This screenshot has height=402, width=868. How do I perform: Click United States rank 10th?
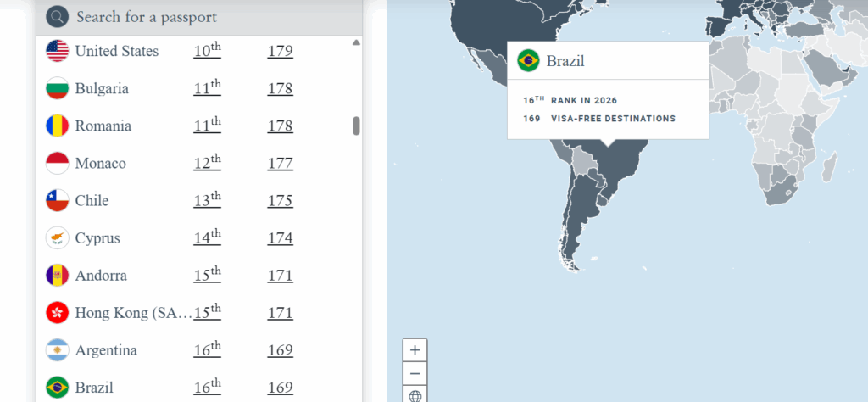tap(207, 50)
